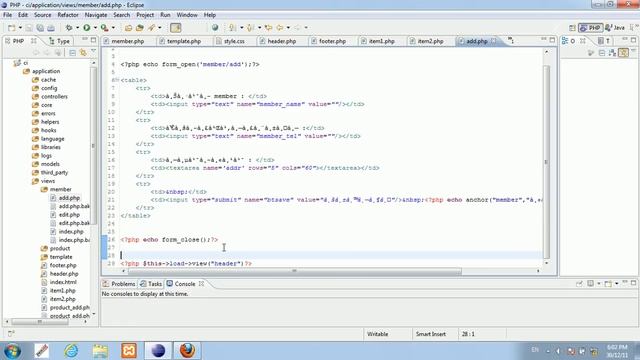Click the New file toolbar icon
This screenshot has width=640, height=360.
point(11,28)
